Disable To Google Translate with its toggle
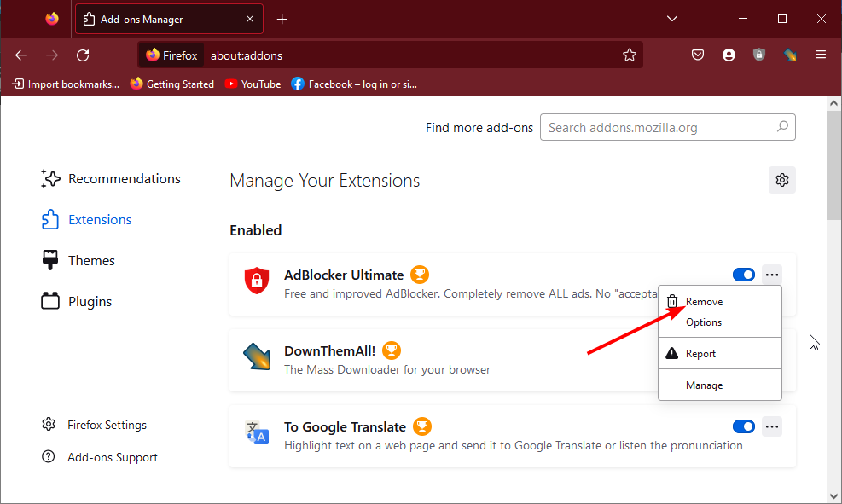 pyautogui.click(x=744, y=426)
